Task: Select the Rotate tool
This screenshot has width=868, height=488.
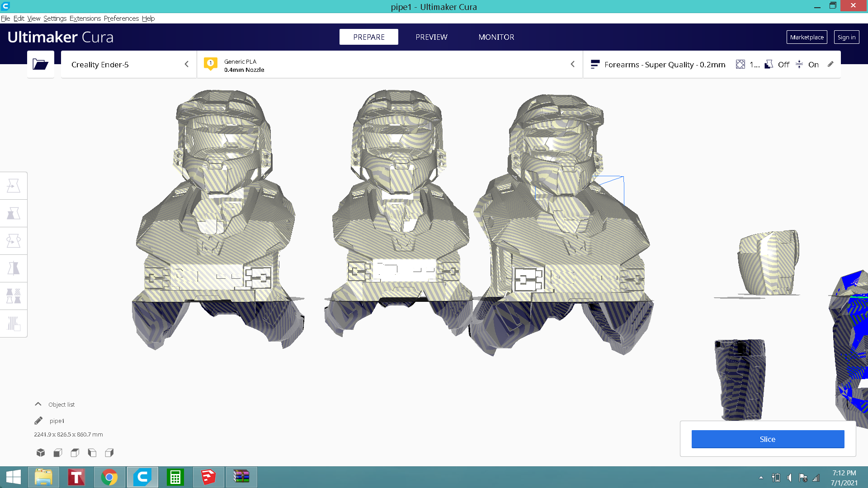Action: click(14, 241)
